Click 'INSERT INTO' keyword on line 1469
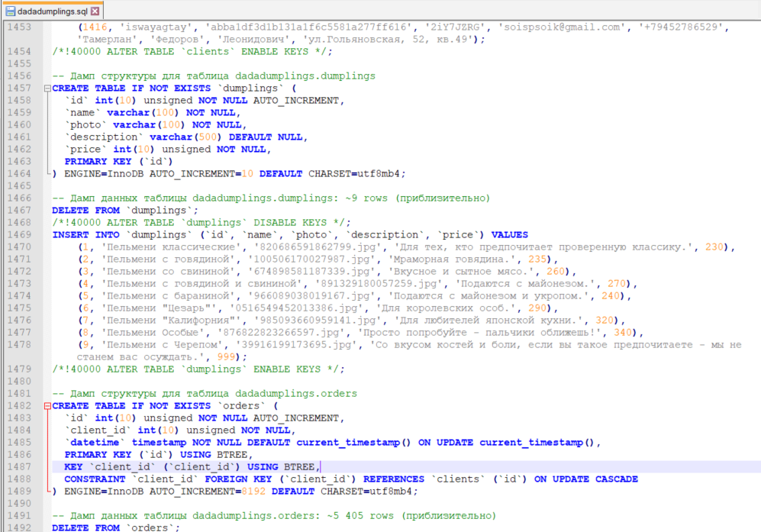761x532 pixels. tap(86, 235)
